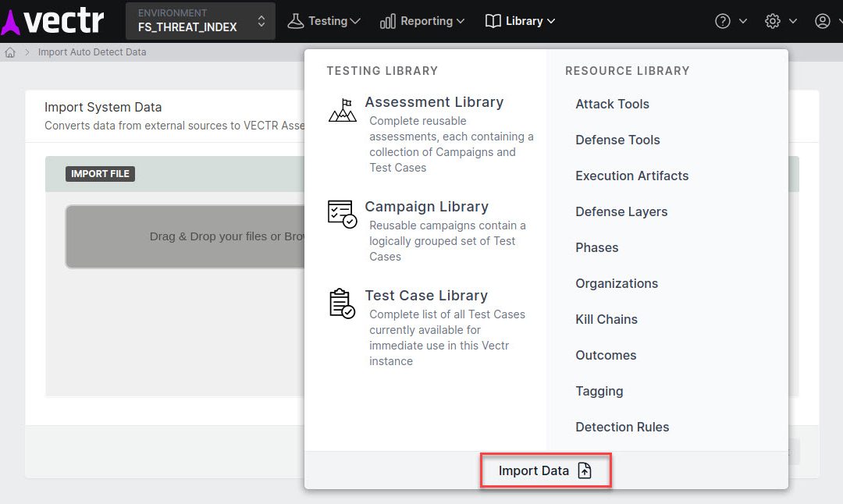Click the Drag & Drop files area
Viewport: 843px width, 504px height.
185,236
